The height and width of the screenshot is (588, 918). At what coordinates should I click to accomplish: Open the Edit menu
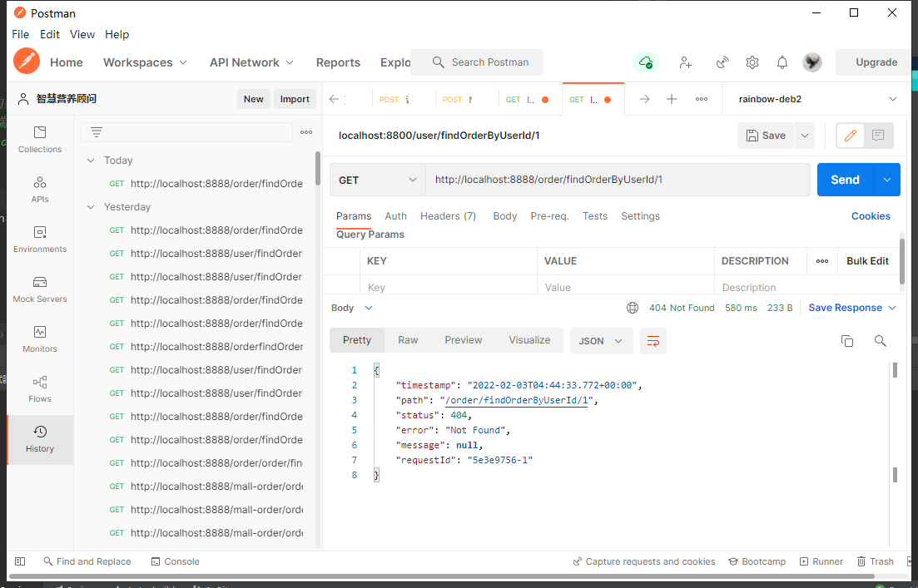pos(50,34)
